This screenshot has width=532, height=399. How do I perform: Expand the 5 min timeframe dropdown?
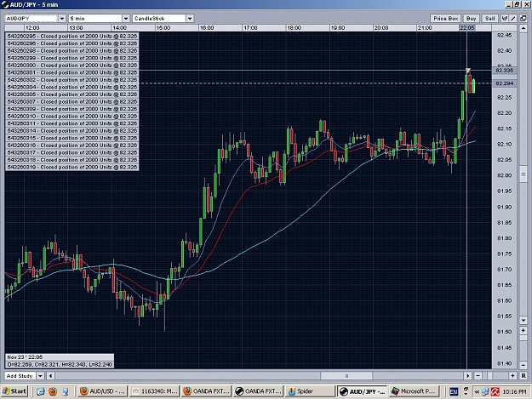[125, 19]
